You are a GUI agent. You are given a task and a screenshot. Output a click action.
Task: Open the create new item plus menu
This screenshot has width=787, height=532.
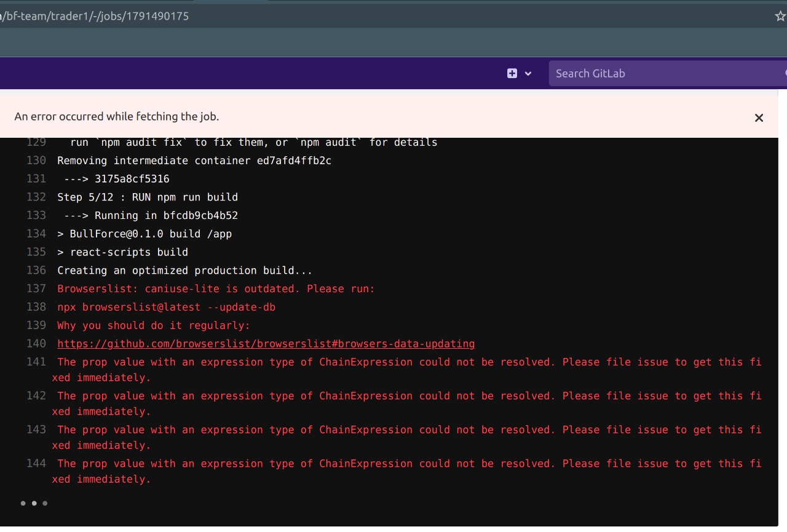pyautogui.click(x=512, y=73)
